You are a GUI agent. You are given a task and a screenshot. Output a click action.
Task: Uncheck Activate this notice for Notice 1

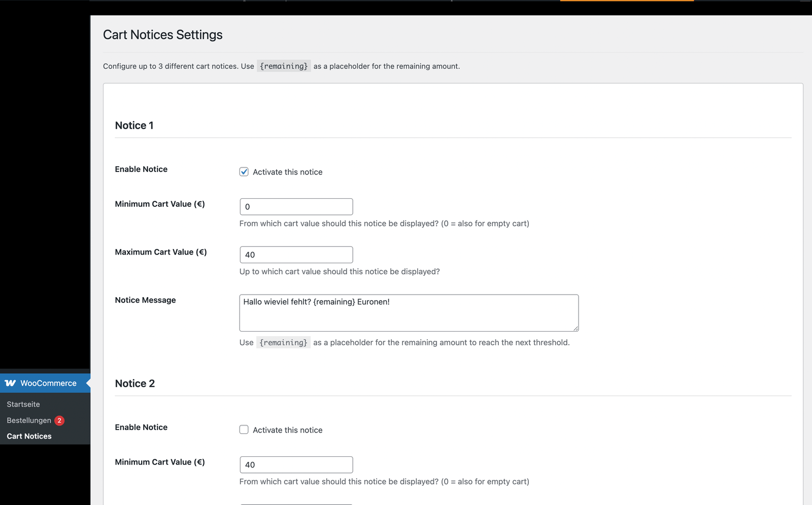click(244, 172)
